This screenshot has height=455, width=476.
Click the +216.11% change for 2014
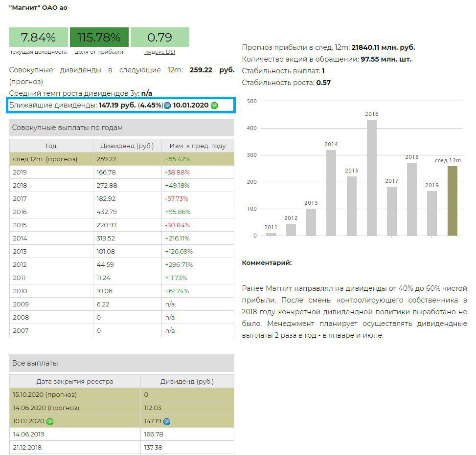tap(177, 238)
